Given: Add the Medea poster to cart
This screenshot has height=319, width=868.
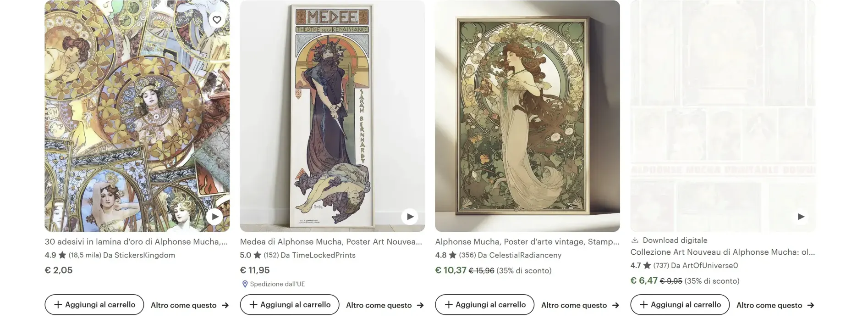Looking at the screenshot, I should pos(290,305).
